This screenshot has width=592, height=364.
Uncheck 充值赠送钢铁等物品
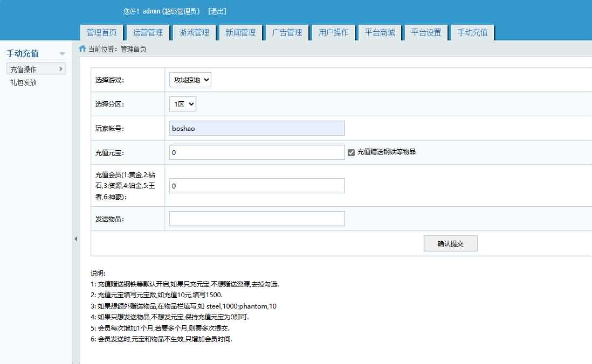pos(353,152)
